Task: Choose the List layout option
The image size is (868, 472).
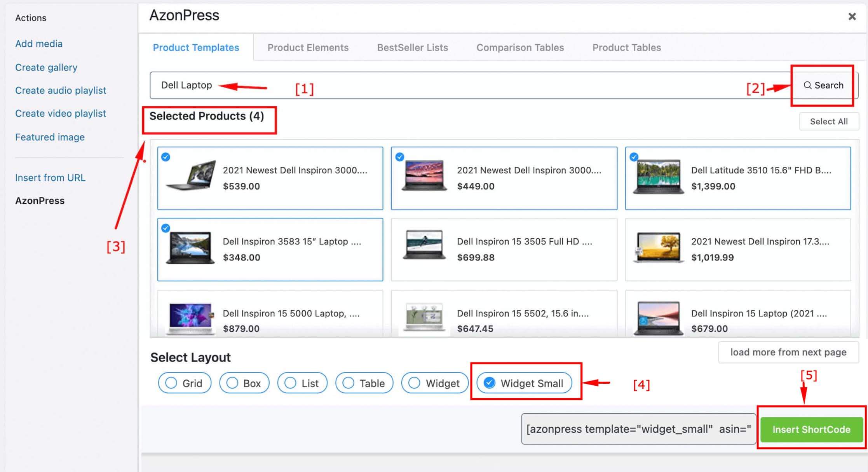Action: tap(302, 383)
